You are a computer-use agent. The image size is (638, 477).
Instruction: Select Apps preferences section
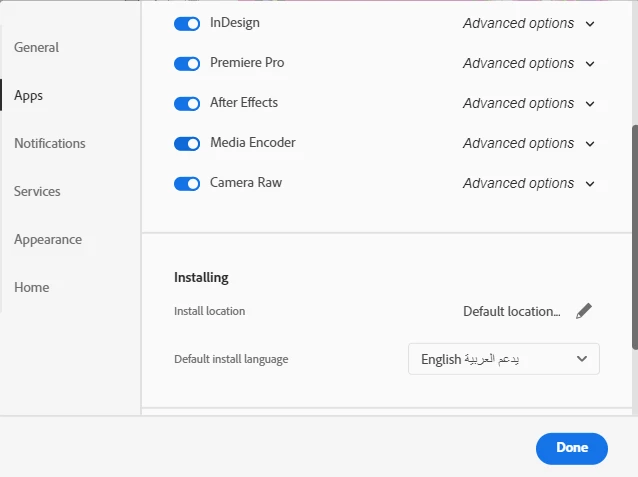[x=28, y=96]
